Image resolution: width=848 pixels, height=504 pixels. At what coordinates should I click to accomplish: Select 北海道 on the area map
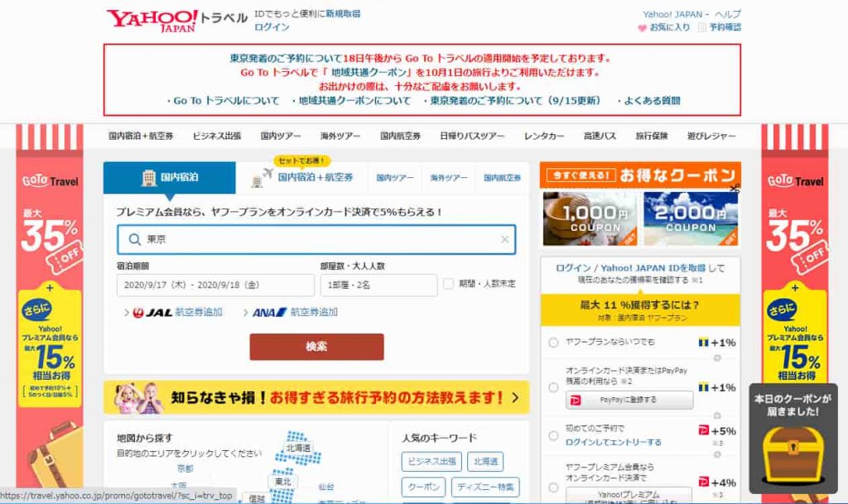pyautogui.click(x=298, y=449)
